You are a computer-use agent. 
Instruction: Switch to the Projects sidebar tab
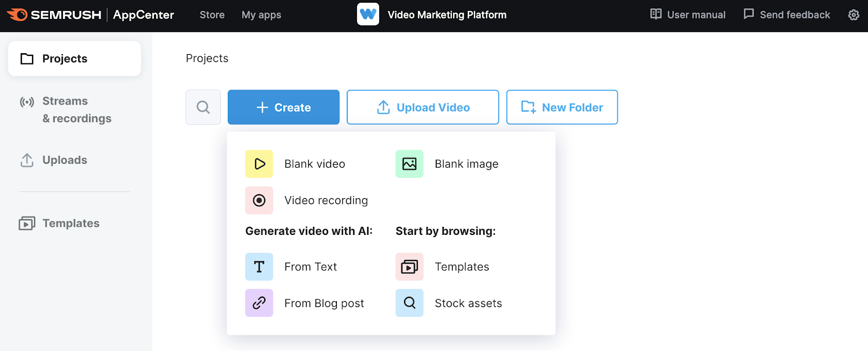pos(74,59)
